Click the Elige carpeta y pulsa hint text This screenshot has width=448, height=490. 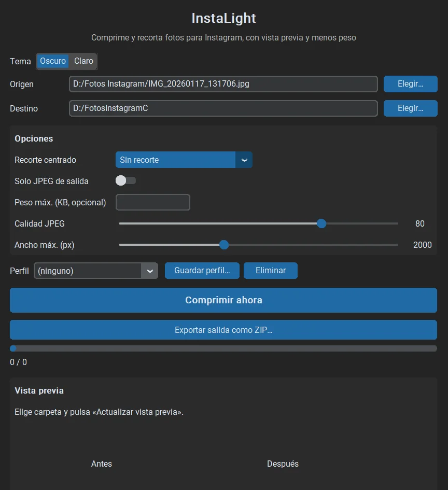99,412
